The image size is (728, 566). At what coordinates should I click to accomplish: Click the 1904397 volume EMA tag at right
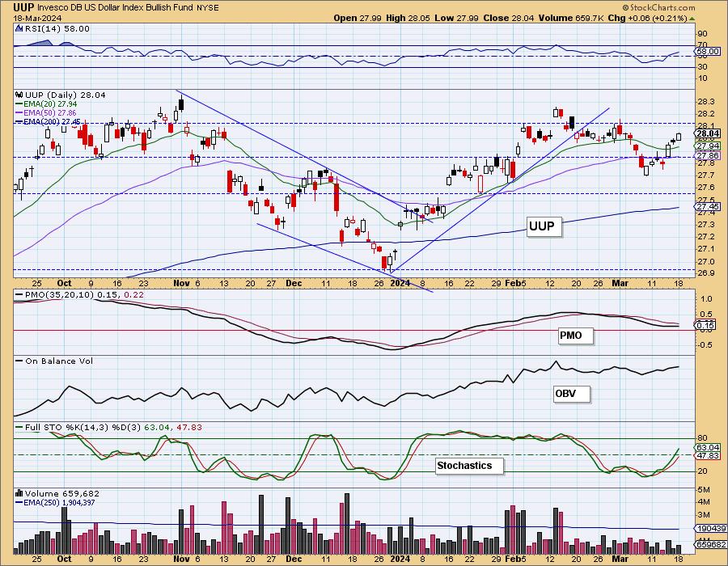pyautogui.click(x=711, y=529)
